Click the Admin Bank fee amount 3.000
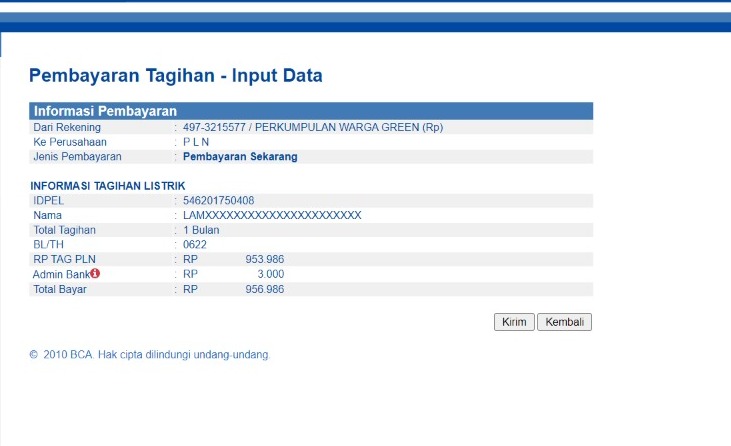Screen dimensions: 731x446 [x=271, y=274]
